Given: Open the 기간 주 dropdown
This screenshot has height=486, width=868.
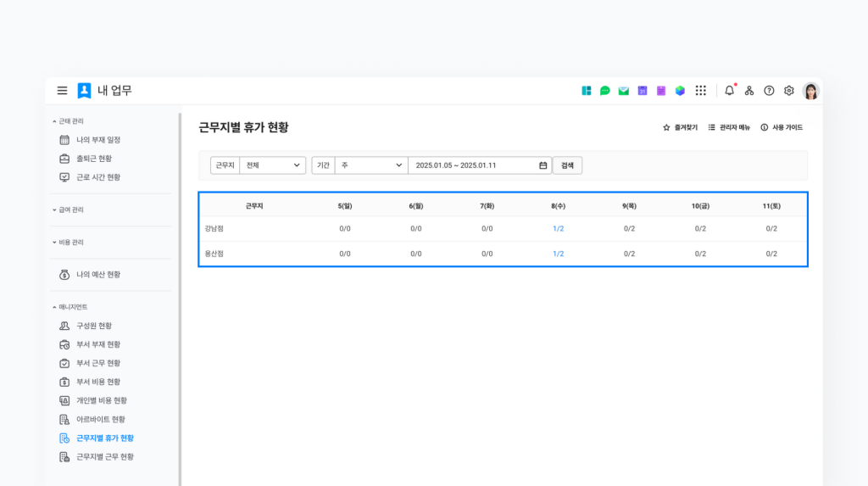Looking at the screenshot, I should pyautogui.click(x=371, y=165).
